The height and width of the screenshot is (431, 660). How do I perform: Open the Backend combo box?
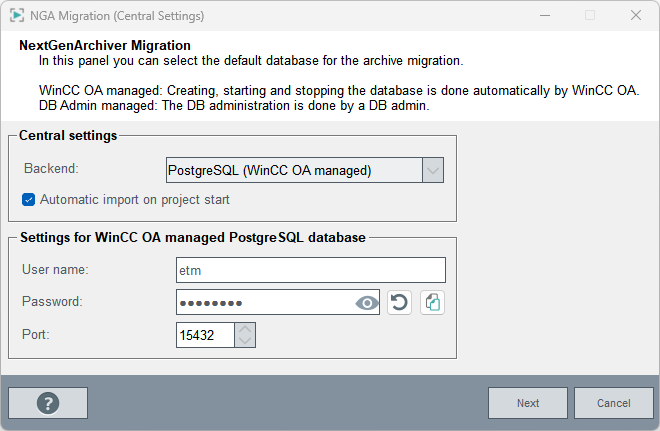point(293,170)
